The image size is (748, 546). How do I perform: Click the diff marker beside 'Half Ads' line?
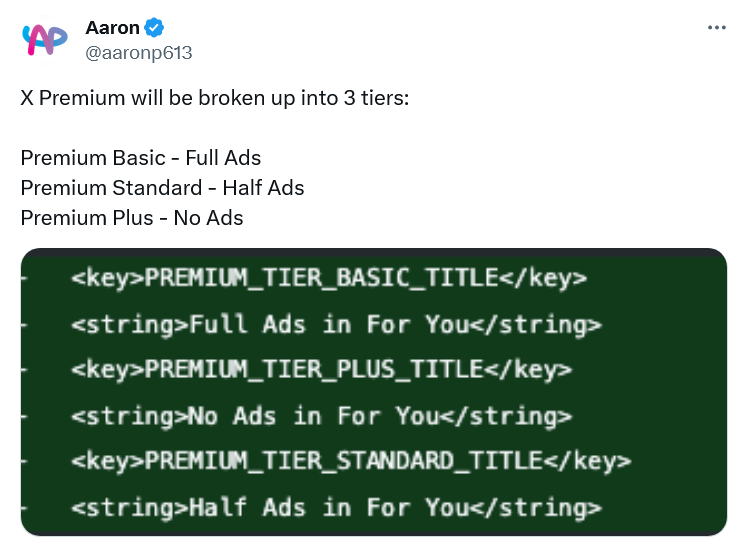point(24,507)
